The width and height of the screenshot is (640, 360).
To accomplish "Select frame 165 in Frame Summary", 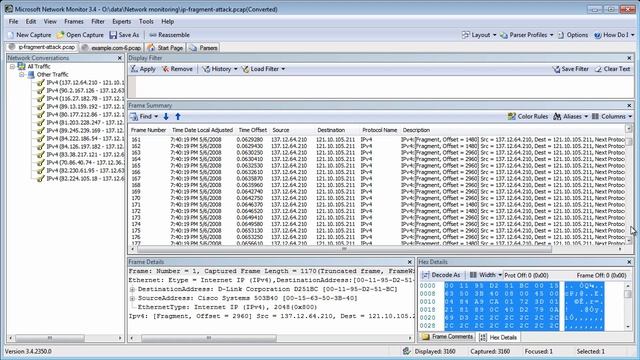I will pyautogui.click(x=377, y=166).
